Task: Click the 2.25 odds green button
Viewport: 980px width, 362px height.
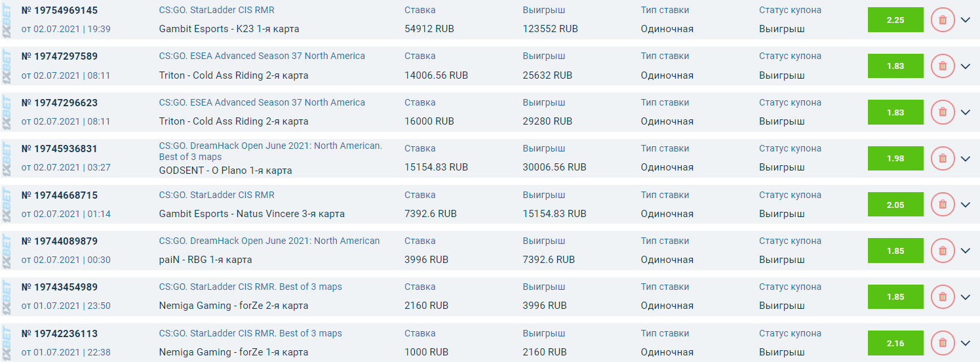Action: (895, 20)
